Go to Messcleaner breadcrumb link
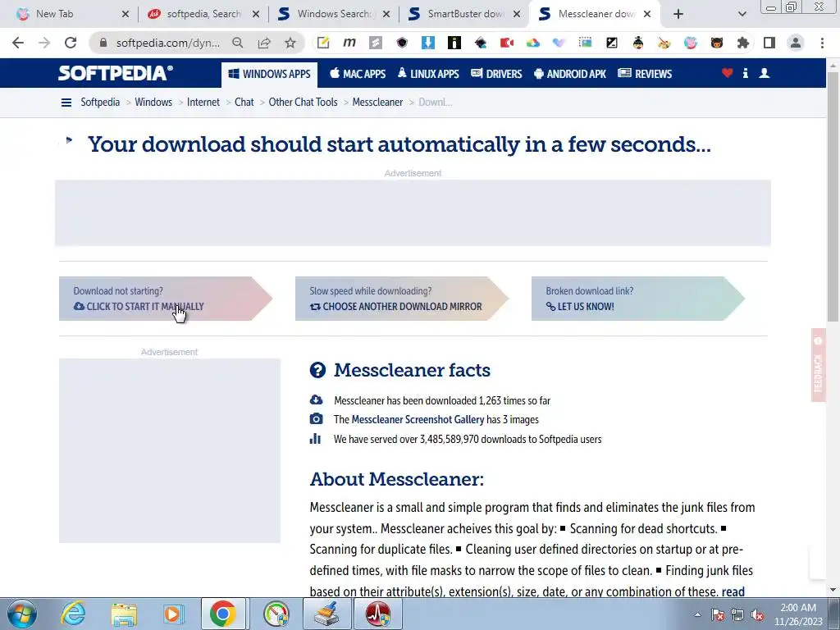The height and width of the screenshot is (630, 840). click(377, 103)
